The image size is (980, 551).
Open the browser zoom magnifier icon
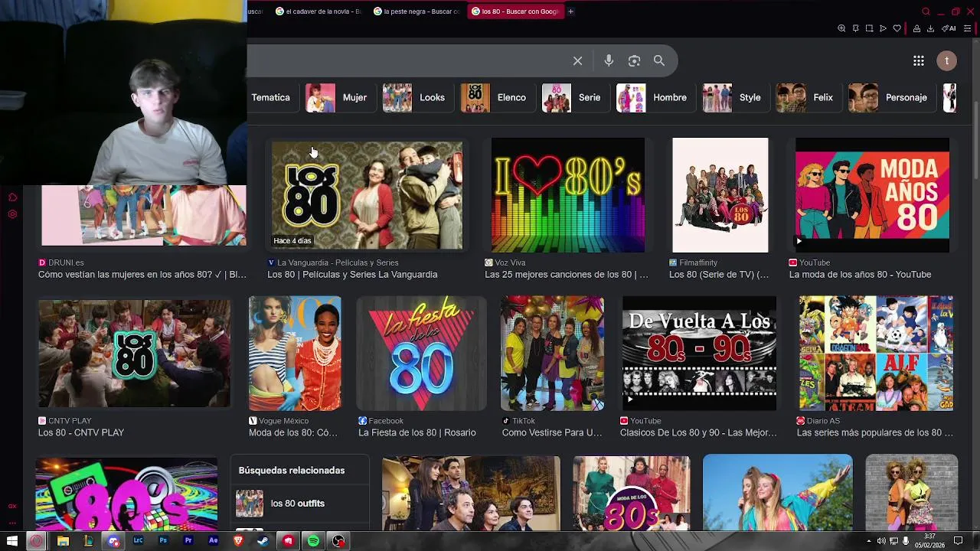pos(841,28)
